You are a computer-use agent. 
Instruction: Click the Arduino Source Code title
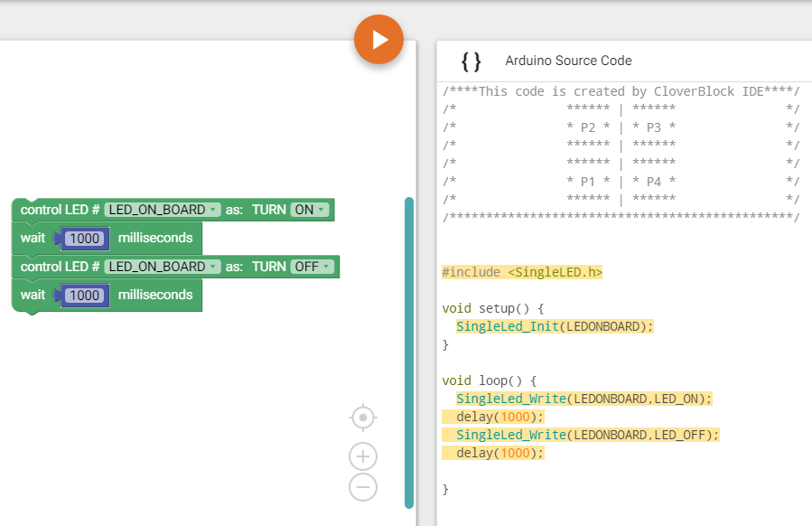(x=569, y=61)
